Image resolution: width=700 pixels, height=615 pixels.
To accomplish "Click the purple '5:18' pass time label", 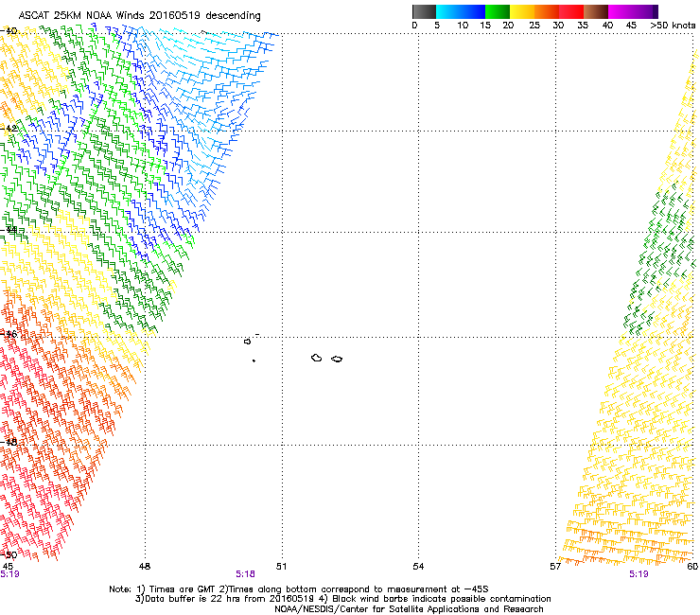I will [x=245, y=574].
